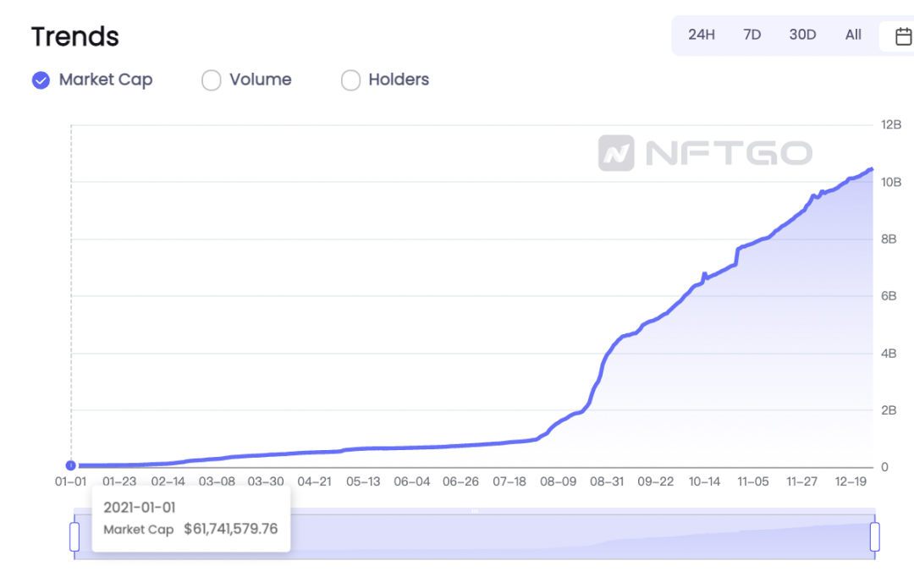This screenshot has height=588, width=914.
Task: Click the 12-19 date axis label
Action: [851, 482]
